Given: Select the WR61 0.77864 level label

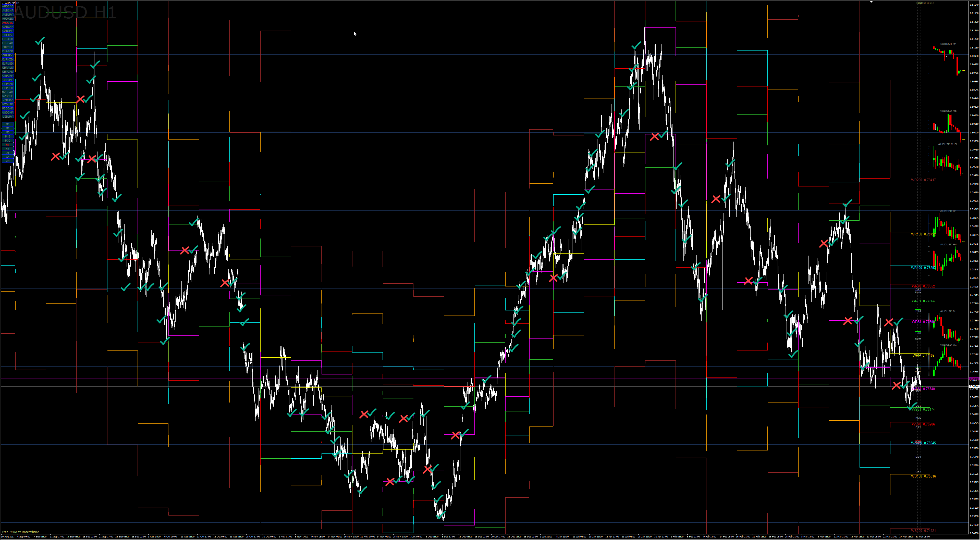Looking at the screenshot, I should click(923, 301).
